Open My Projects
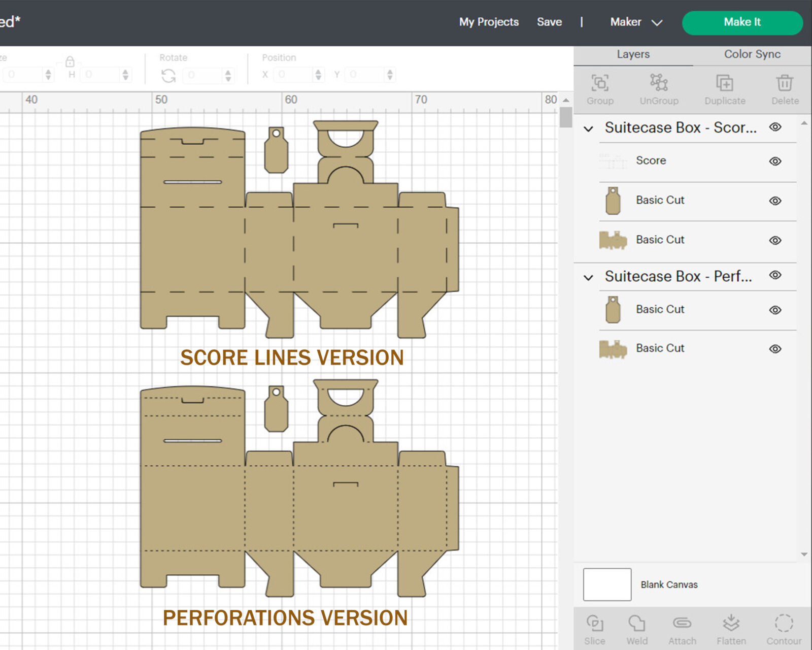This screenshot has height=650, width=812. (489, 22)
